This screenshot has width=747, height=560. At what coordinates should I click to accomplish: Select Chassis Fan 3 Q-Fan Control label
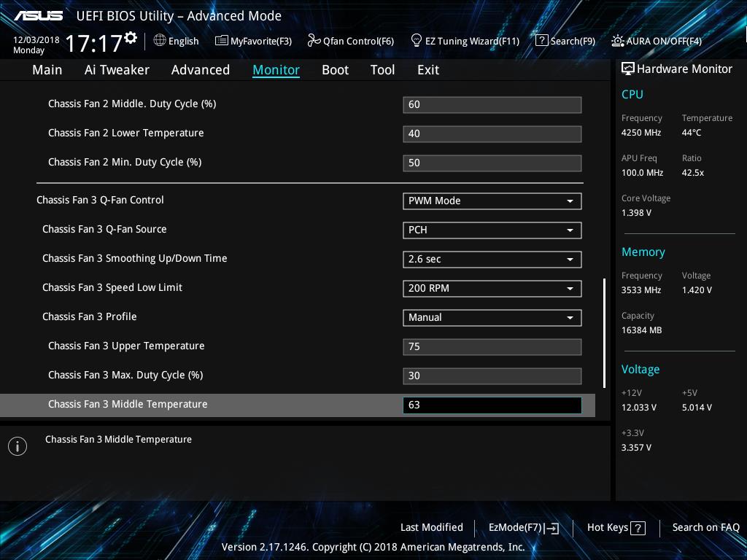[100, 200]
